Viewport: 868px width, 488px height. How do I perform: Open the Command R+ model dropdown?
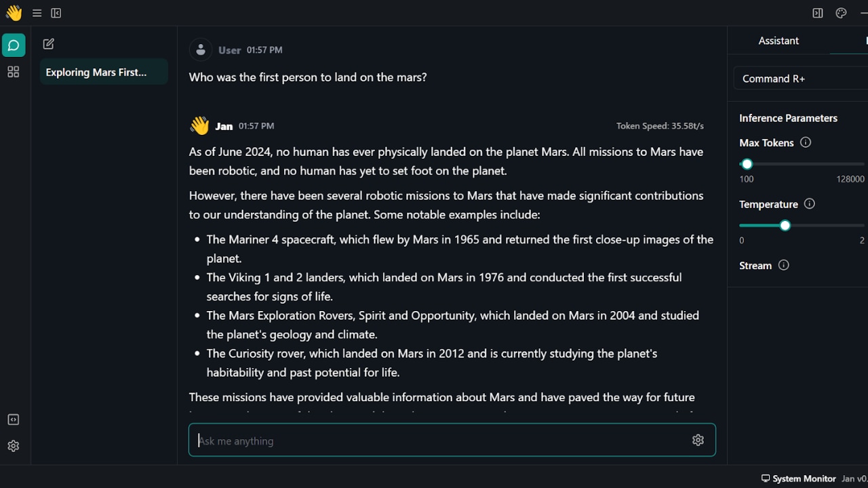point(800,79)
